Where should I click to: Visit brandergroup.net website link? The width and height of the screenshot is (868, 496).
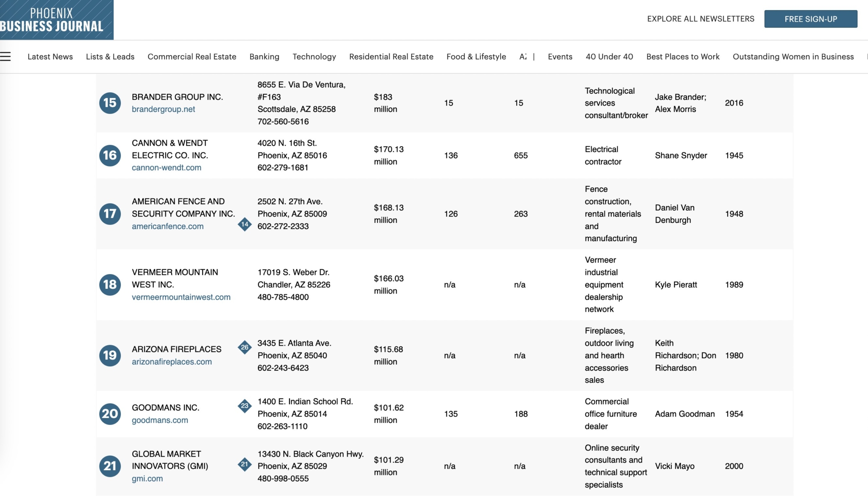click(x=163, y=109)
